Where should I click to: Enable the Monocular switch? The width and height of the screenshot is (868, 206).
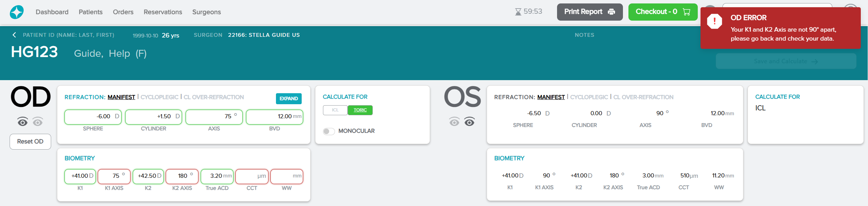point(328,131)
